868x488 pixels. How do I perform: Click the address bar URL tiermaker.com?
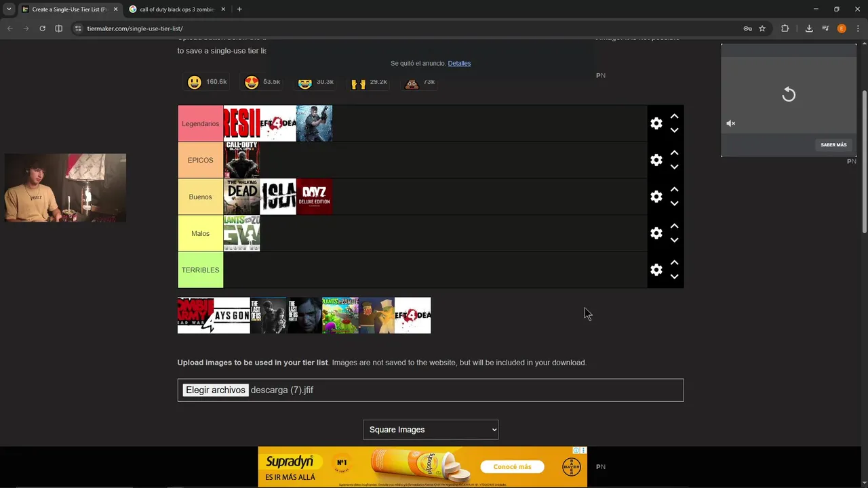tap(135, 28)
